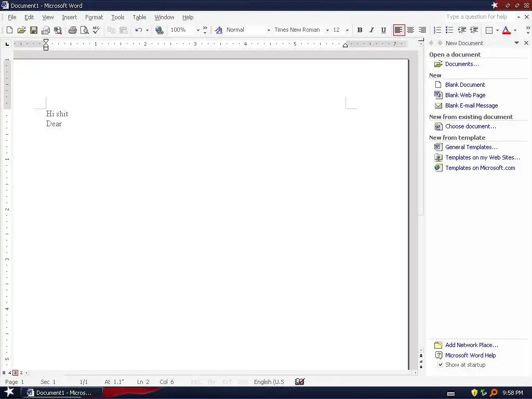This screenshot has width=532, height=399.
Task: Open the Table menu
Action: click(x=139, y=17)
